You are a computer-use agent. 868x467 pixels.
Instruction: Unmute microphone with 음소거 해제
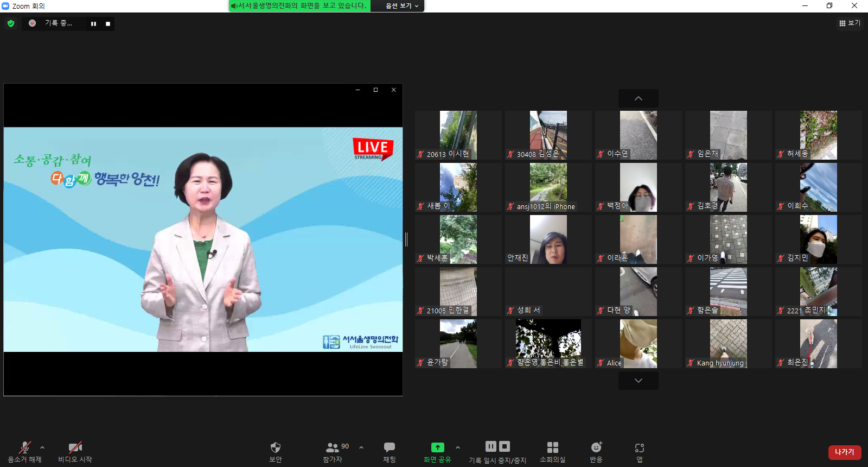pyautogui.click(x=24, y=452)
